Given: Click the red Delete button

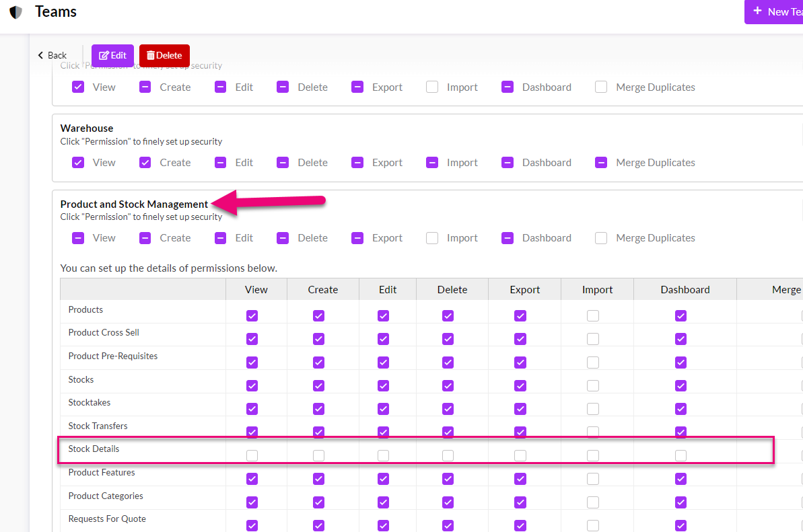Looking at the screenshot, I should click(164, 55).
